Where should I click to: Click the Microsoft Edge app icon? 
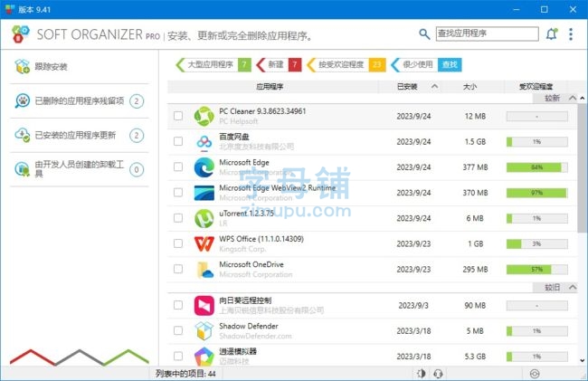pyautogui.click(x=204, y=167)
